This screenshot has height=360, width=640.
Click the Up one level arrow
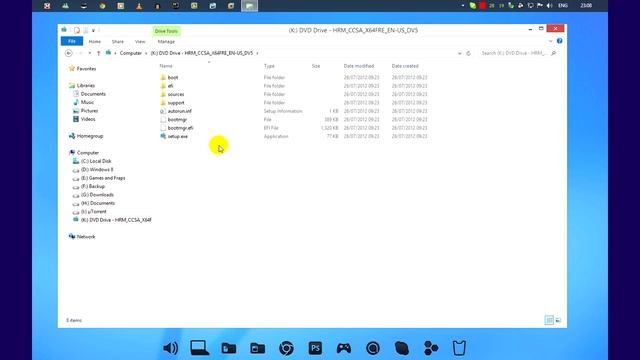[x=98, y=53]
